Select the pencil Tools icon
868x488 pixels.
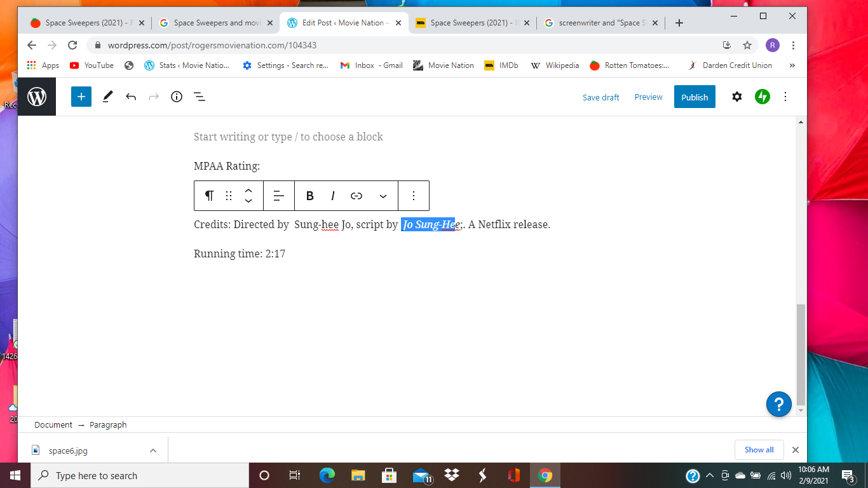[107, 97]
